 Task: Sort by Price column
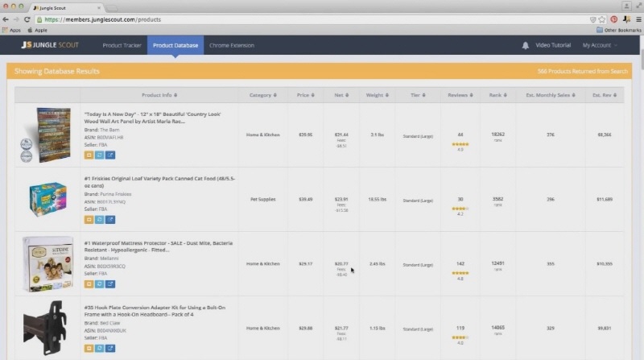(x=306, y=95)
